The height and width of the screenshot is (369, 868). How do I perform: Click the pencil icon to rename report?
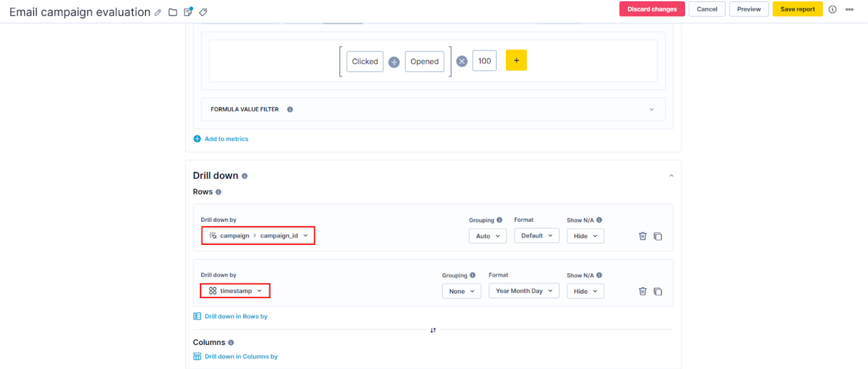point(158,12)
